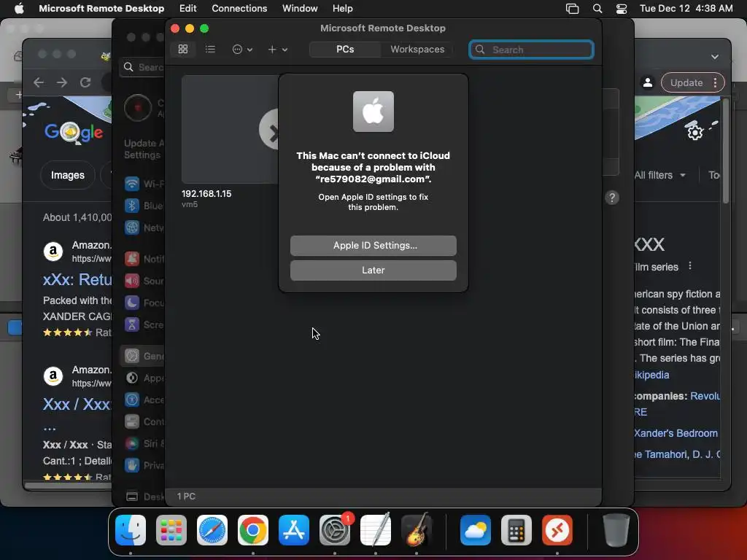The image size is (747, 560).
Task: Click the System Settings search field
Action: pos(142,67)
